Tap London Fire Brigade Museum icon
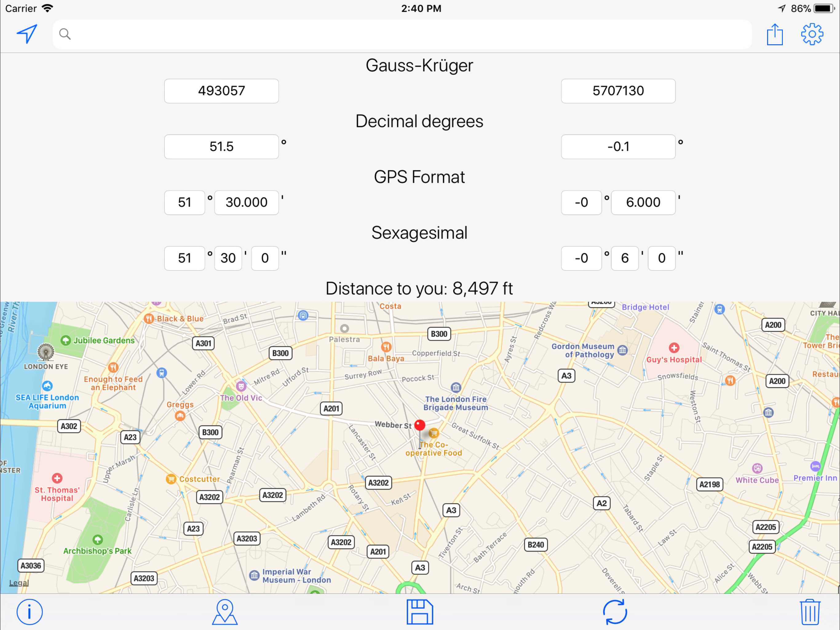Screen dimensions: 840x630 pos(456,387)
